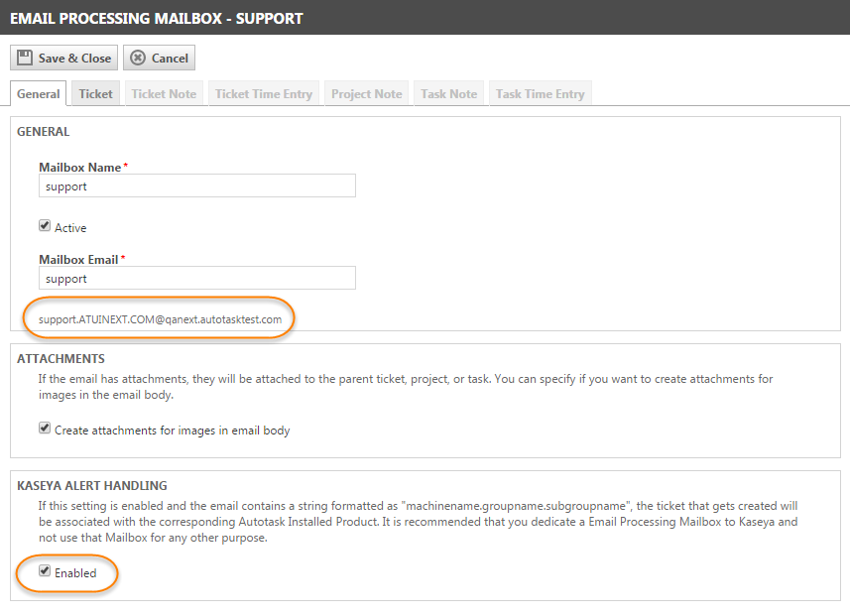The image size is (850, 616).
Task: Uncheck the Active checkbox
Action: (x=45, y=226)
